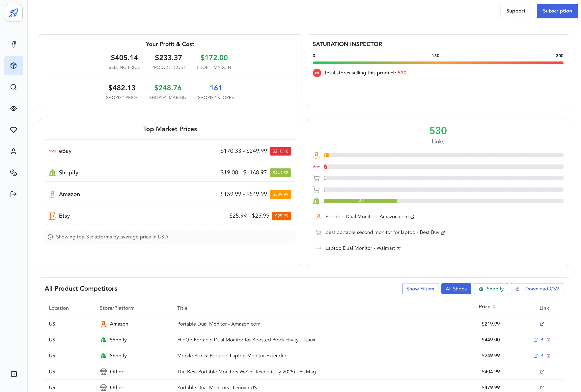Click The Best Portable Monitors PCMag title
Viewport: 581px width, 392px height.
point(246,372)
